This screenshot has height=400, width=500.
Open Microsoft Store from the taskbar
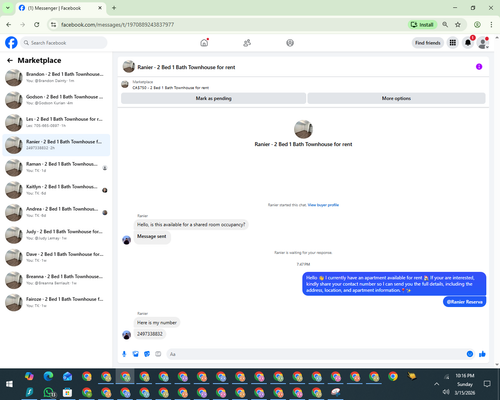click(67, 392)
